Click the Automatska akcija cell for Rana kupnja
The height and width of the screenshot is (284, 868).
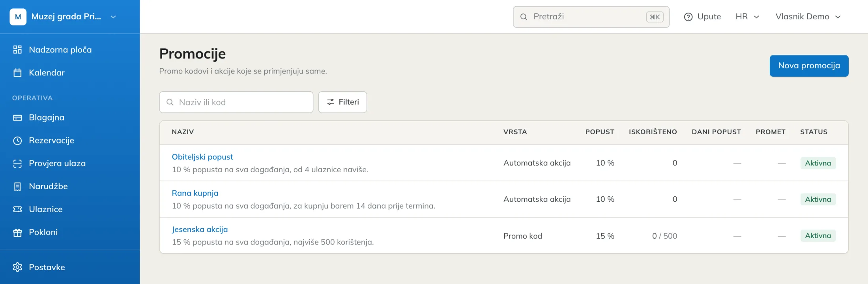point(537,199)
